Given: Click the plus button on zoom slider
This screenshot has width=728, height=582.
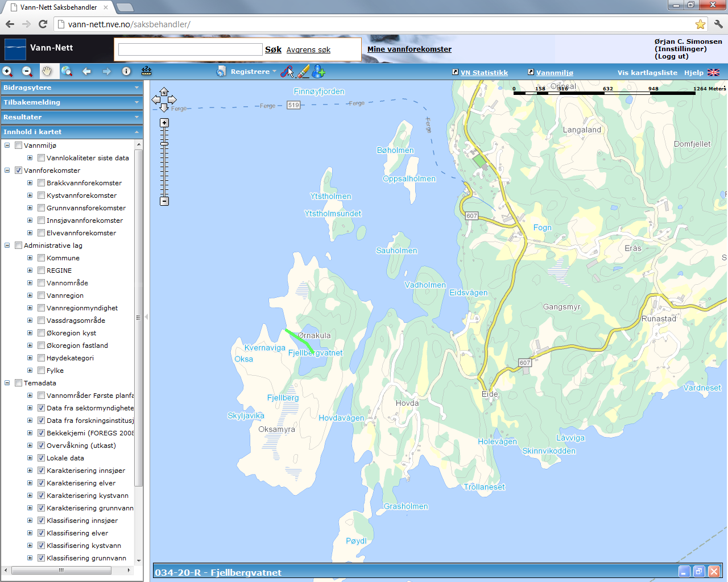Looking at the screenshot, I should pyautogui.click(x=164, y=123).
